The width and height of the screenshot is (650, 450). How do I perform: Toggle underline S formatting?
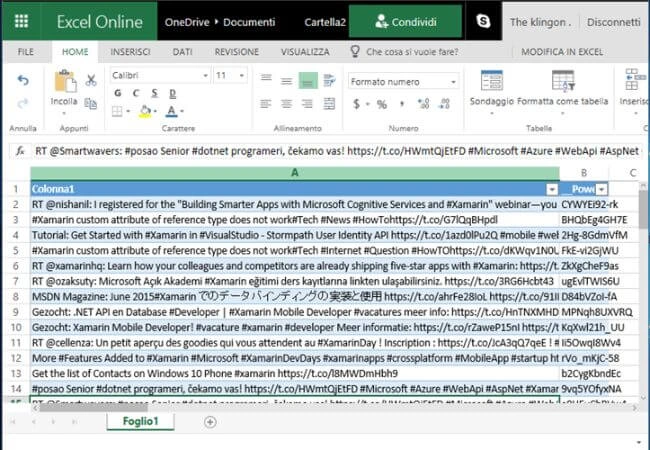[154, 93]
